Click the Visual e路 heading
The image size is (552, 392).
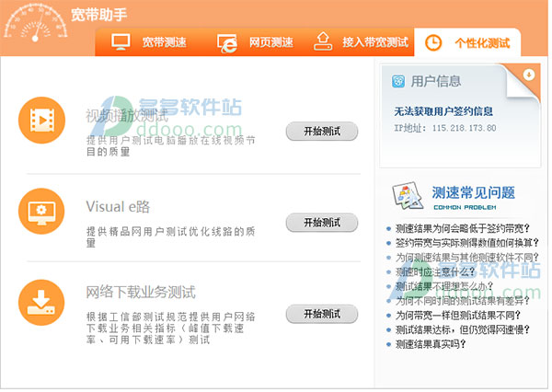coord(118,206)
